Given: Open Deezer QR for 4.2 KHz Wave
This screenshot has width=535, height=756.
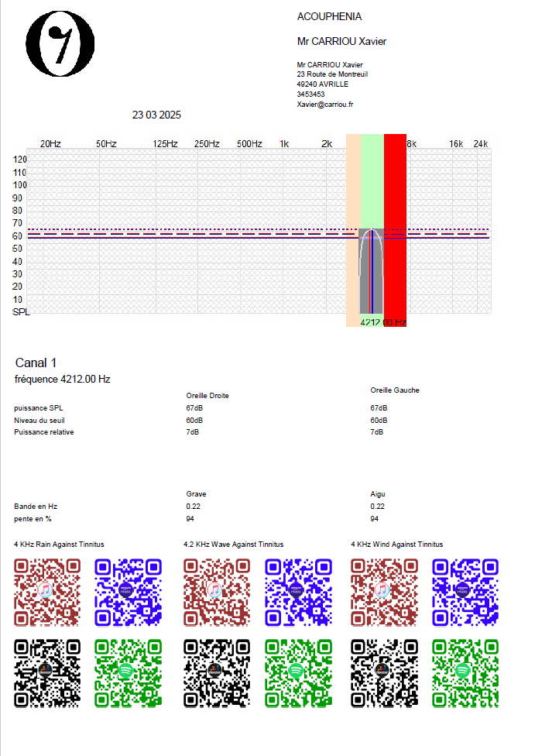Looking at the screenshot, I should (217, 673).
